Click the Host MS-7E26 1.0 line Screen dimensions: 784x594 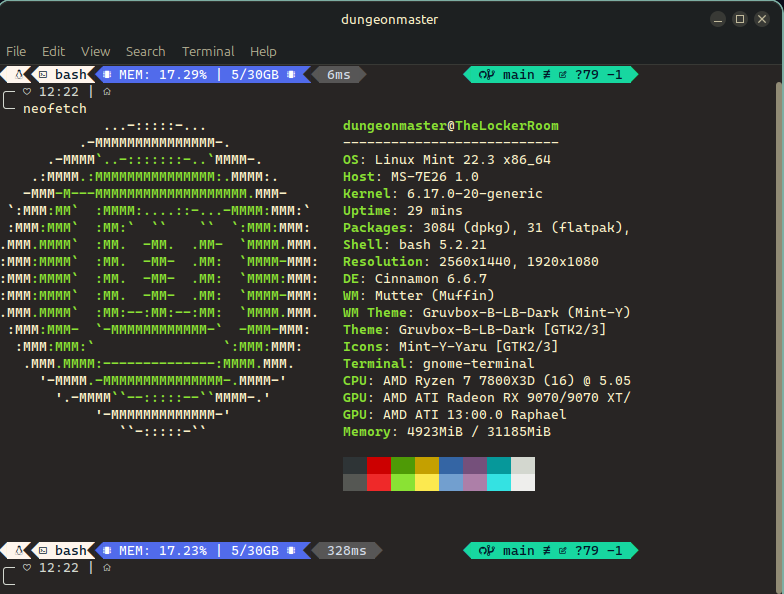tap(411, 177)
